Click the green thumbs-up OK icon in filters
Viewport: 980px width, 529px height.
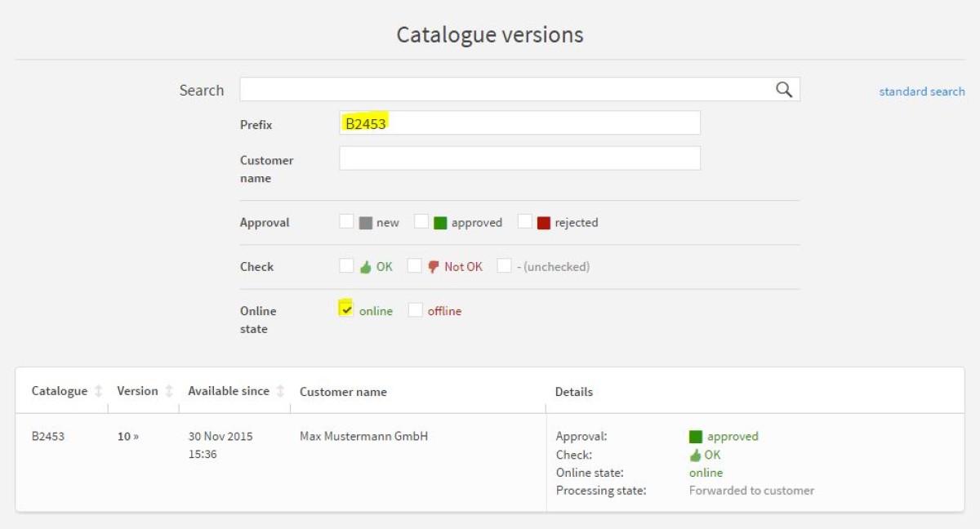pos(366,267)
